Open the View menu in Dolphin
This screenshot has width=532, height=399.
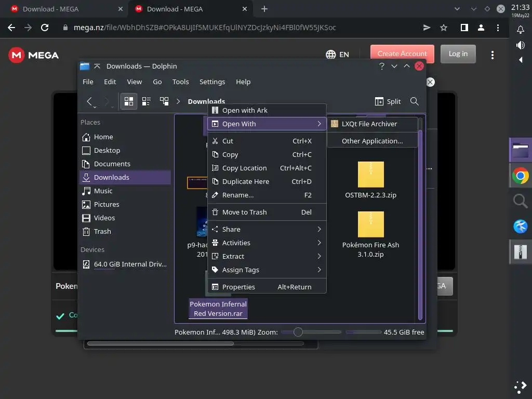[x=135, y=82]
